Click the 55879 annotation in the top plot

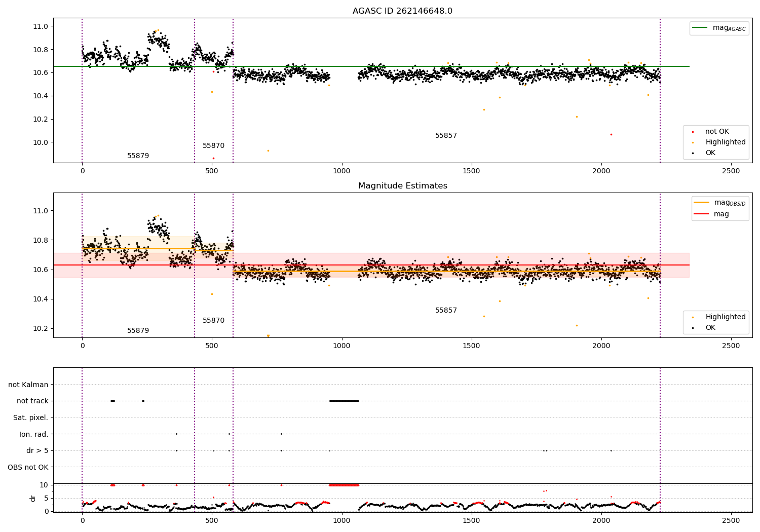138,156
